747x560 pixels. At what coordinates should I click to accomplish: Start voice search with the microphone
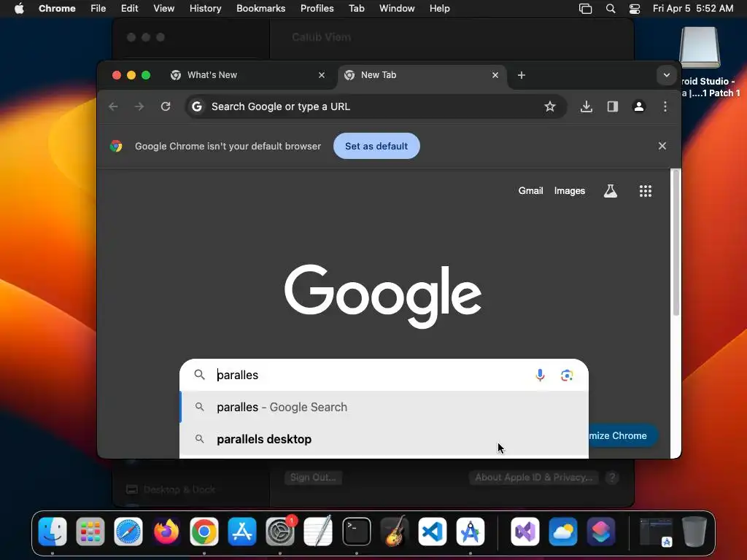[540, 376]
